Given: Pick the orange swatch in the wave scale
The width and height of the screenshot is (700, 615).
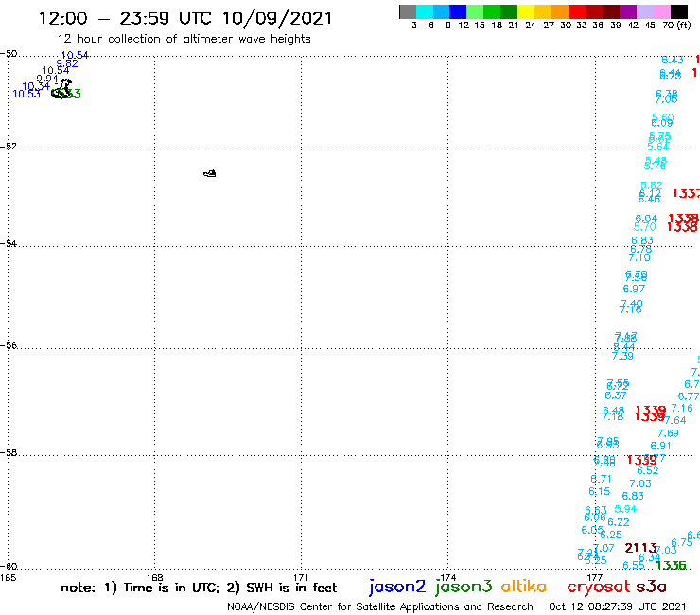Looking at the screenshot, I should pos(560,11).
